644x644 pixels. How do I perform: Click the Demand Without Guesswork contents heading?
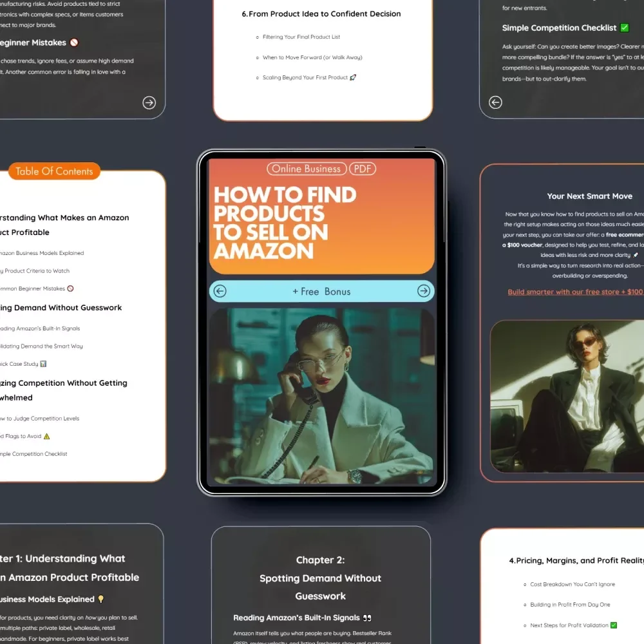[x=61, y=308]
